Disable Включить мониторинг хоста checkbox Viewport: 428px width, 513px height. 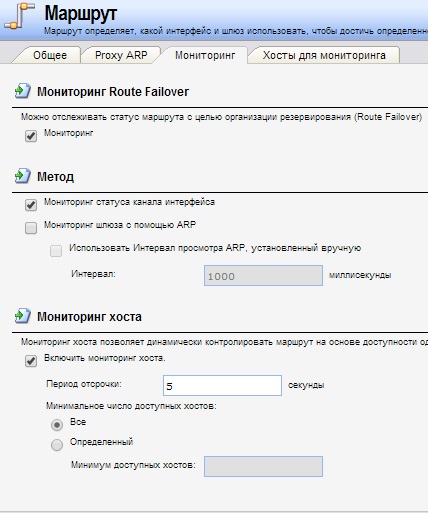pos(31,361)
